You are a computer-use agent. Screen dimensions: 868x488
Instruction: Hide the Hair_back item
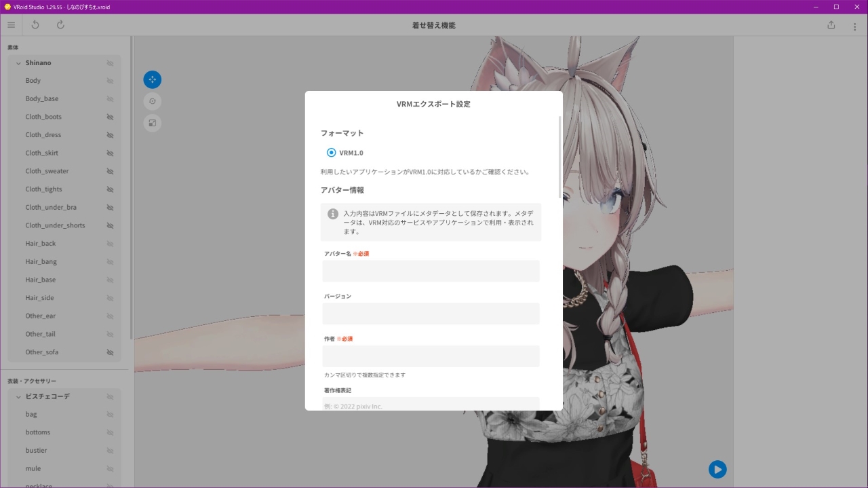[x=110, y=244]
